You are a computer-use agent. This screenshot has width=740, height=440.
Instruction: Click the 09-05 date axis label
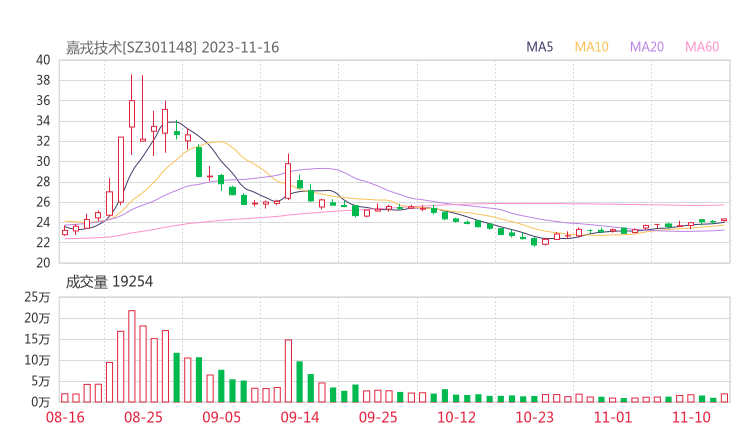pyautogui.click(x=221, y=417)
